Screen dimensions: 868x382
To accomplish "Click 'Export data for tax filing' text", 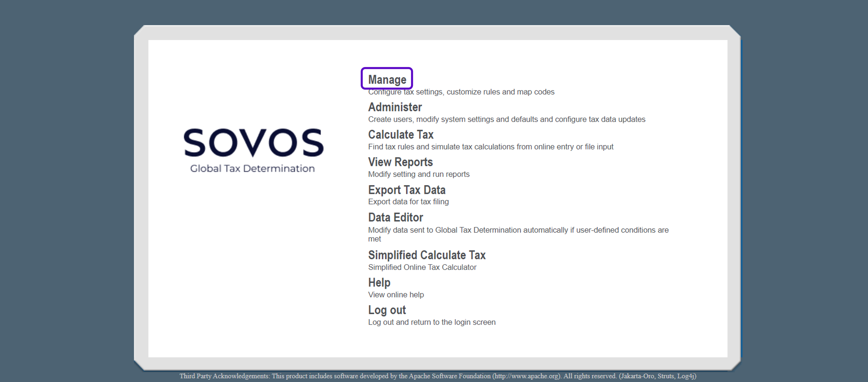I will 408,202.
